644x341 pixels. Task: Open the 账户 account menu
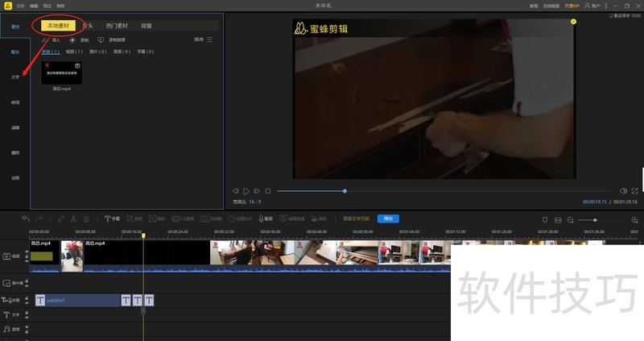592,6
